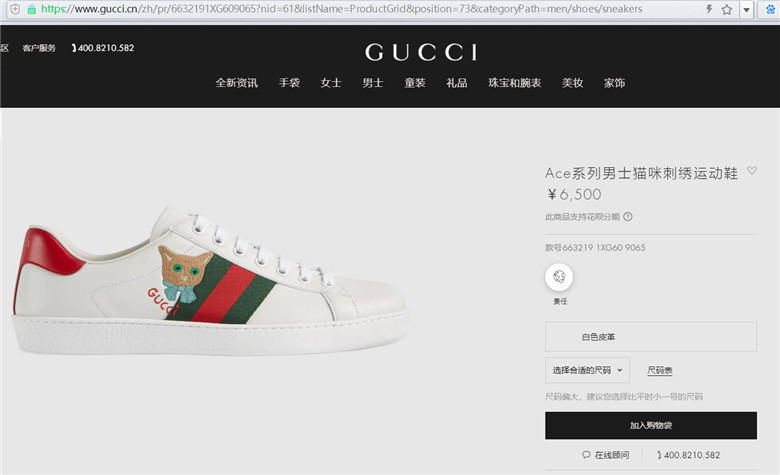Click the green padlock security icon
Viewport: 780px width, 475px height.
coord(31,9)
